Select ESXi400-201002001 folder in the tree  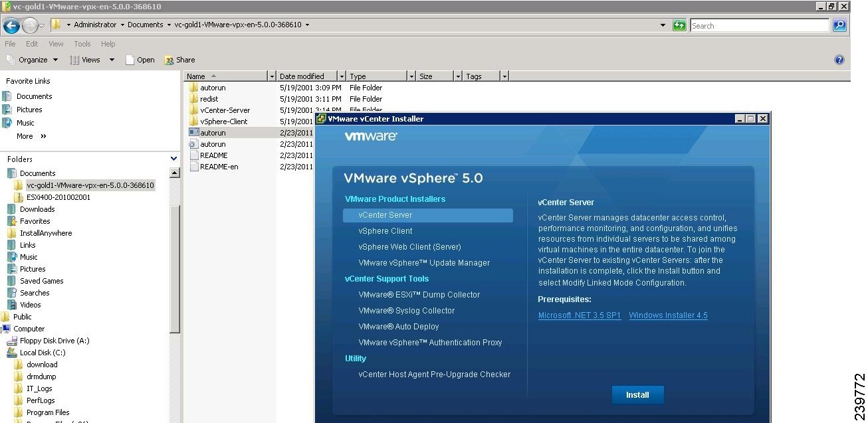[x=58, y=197]
